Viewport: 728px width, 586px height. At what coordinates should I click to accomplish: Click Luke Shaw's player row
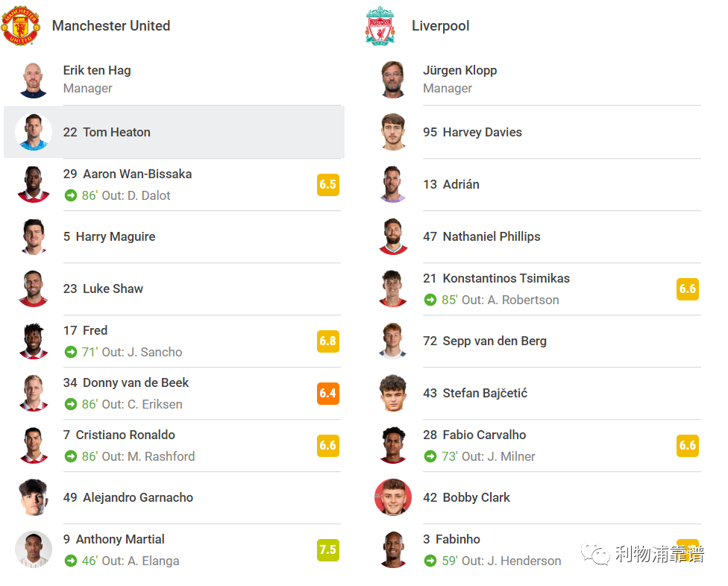179,289
